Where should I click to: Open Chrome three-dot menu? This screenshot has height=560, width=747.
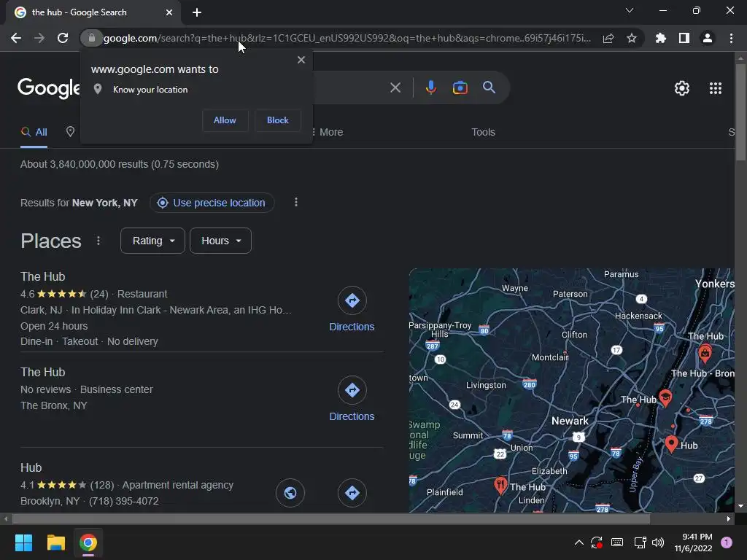[731, 38]
